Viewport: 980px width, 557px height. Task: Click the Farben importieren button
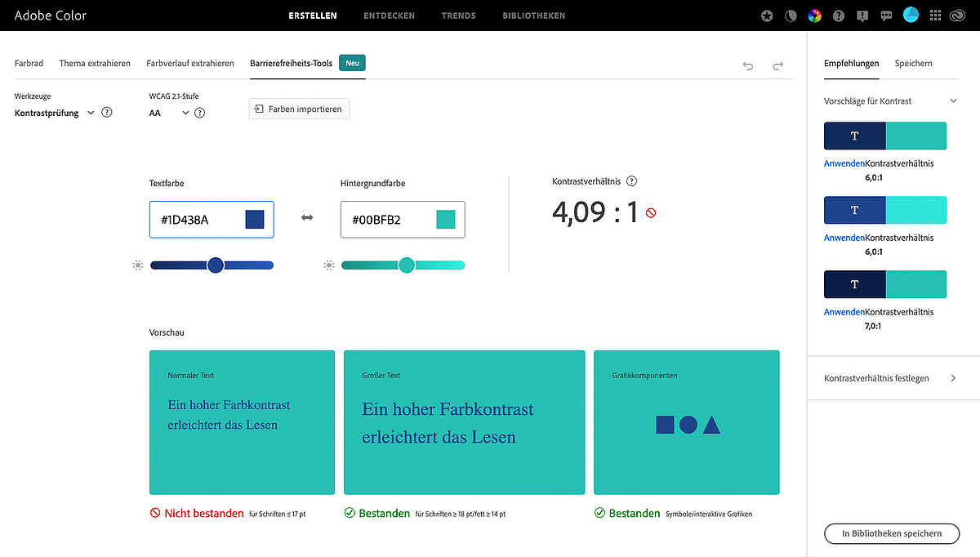pos(299,109)
